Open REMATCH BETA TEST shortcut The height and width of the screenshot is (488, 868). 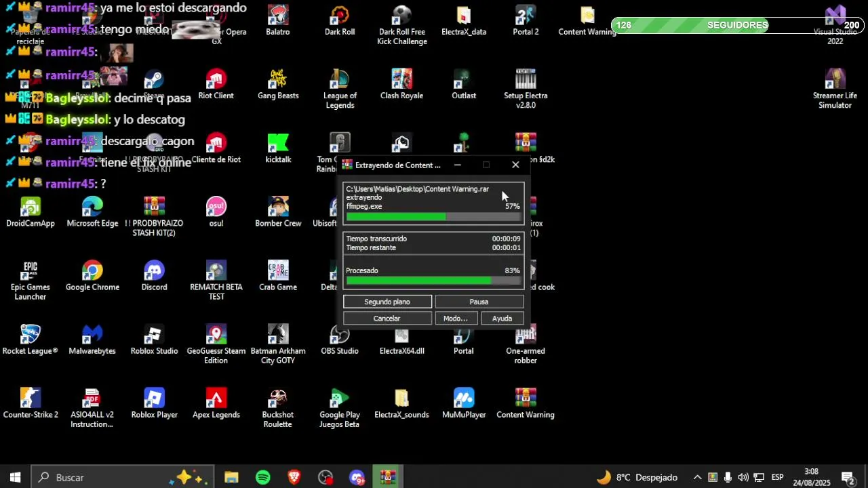(x=216, y=281)
